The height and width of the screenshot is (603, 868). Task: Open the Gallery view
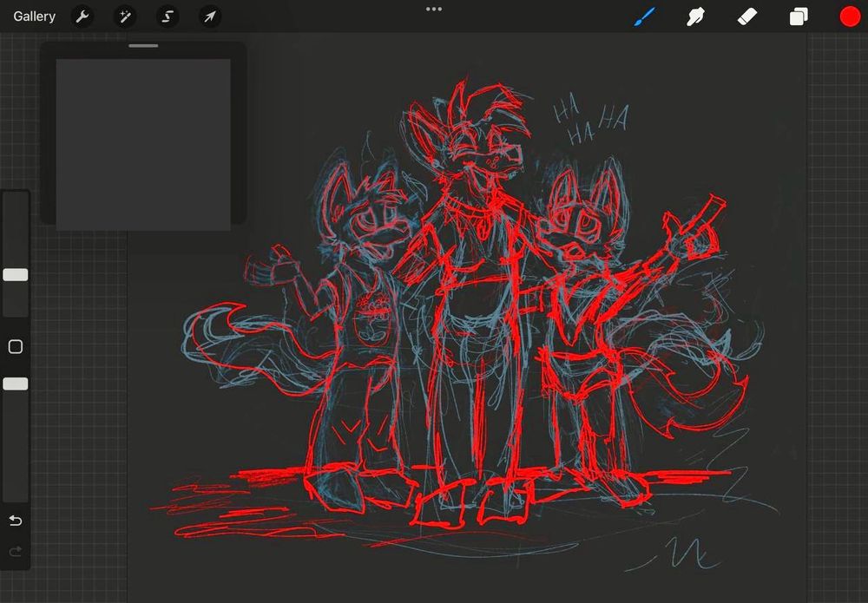pyautogui.click(x=35, y=16)
